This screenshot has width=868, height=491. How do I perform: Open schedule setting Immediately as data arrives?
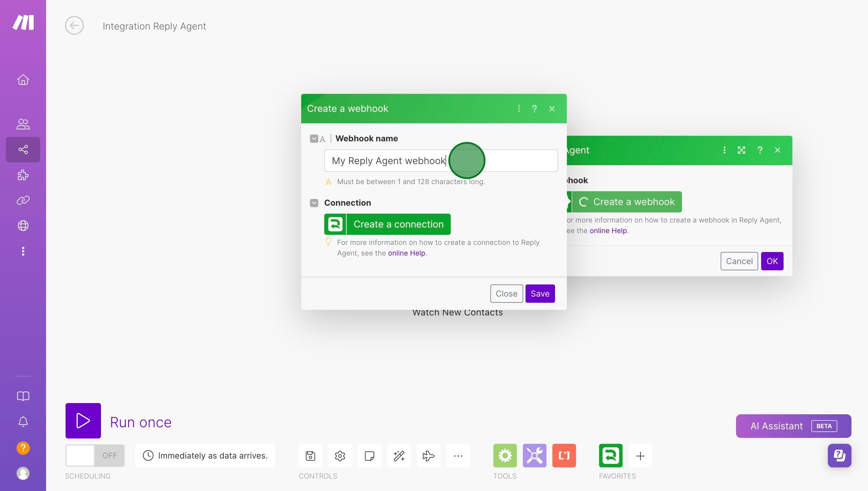point(205,456)
